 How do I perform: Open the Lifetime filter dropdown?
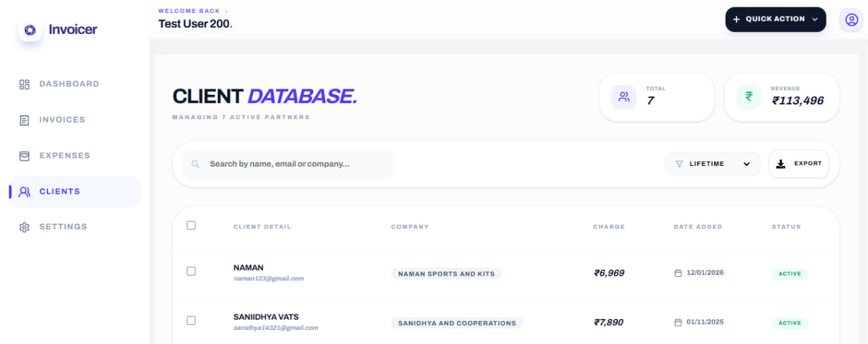pos(713,164)
